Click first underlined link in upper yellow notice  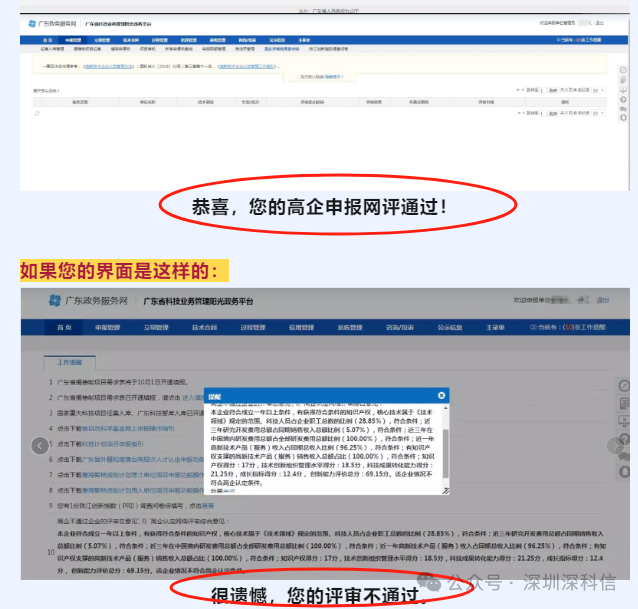coord(109,66)
